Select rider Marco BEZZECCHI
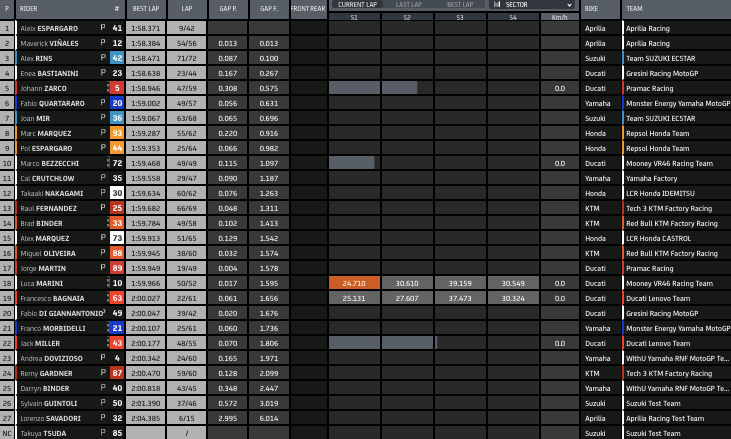 (49, 163)
